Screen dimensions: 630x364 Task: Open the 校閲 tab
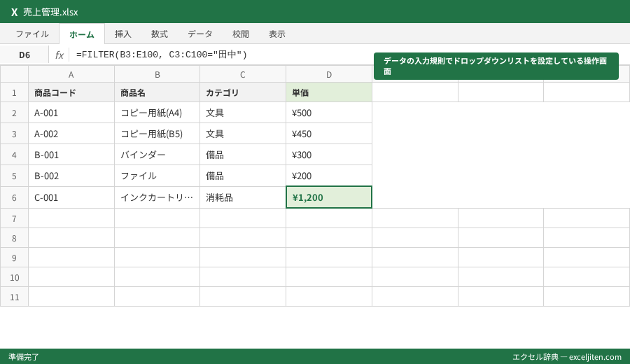point(241,34)
